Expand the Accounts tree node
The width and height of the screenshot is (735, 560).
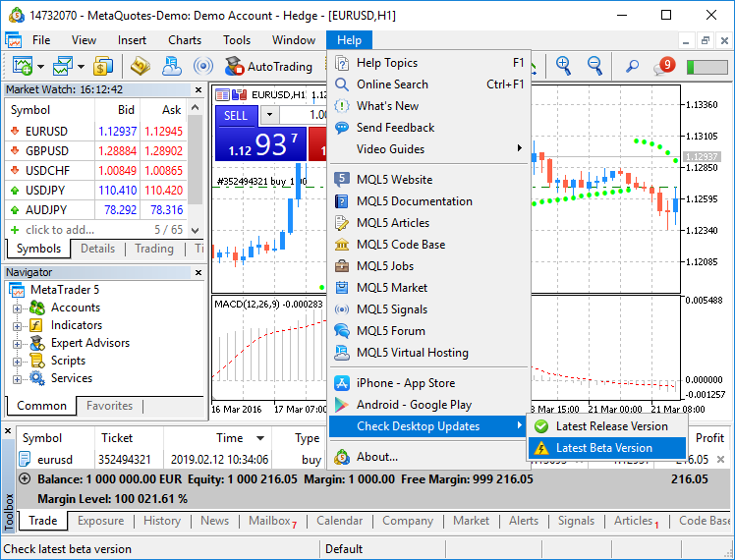pyautogui.click(x=17, y=308)
